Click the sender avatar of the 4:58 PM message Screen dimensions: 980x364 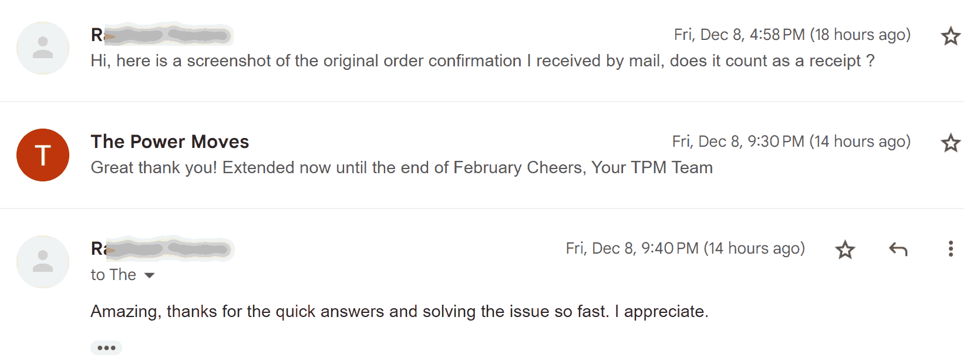pos(43,48)
